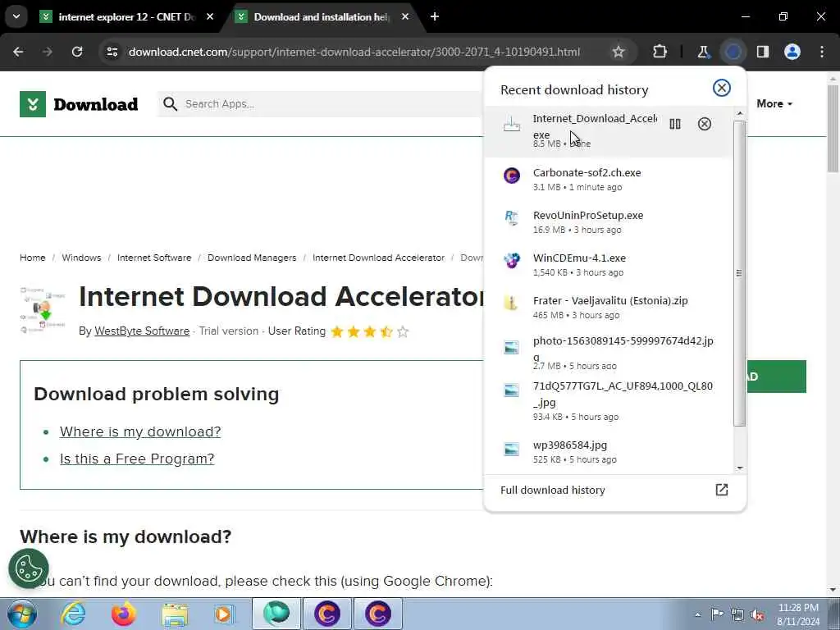Open site information icon in address bar
The image size is (840, 630).
click(x=112, y=52)
